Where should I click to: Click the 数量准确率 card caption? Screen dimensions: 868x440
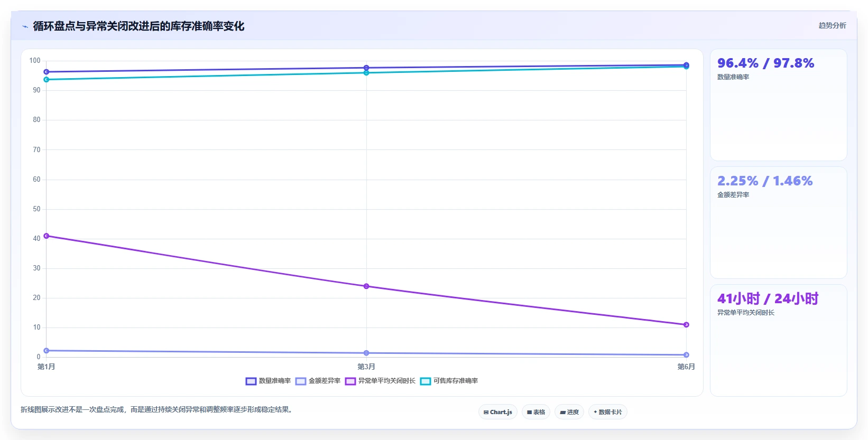(733, 77)
